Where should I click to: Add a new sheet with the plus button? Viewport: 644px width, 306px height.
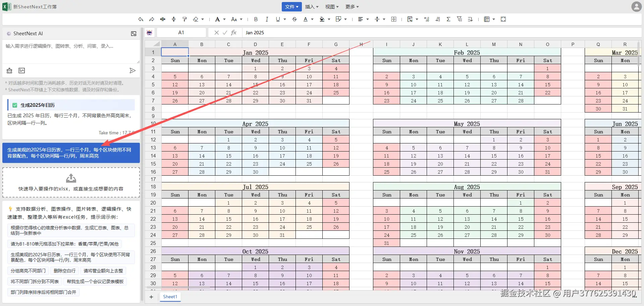(151, 297)
